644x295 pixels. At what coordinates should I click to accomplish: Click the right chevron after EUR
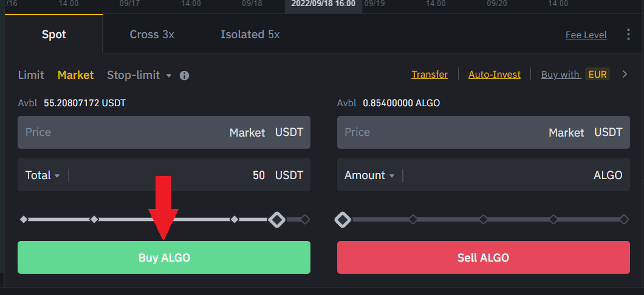(624, 75)
